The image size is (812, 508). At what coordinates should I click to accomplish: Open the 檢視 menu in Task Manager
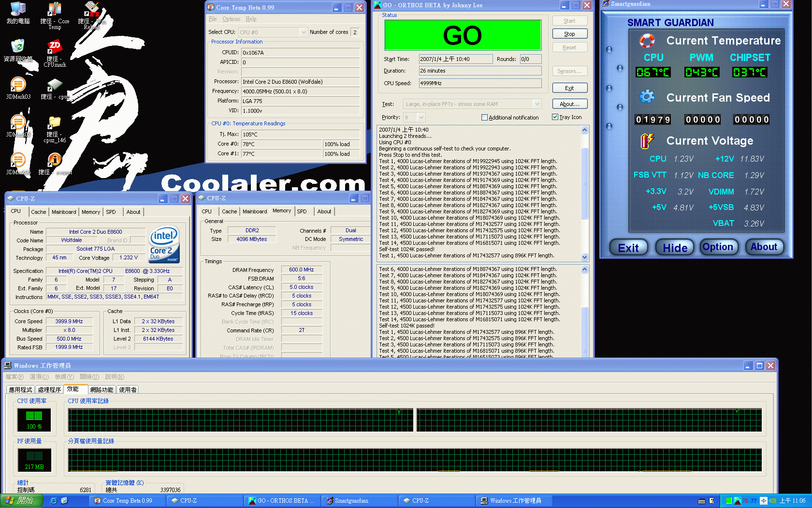tap(64, 377)
